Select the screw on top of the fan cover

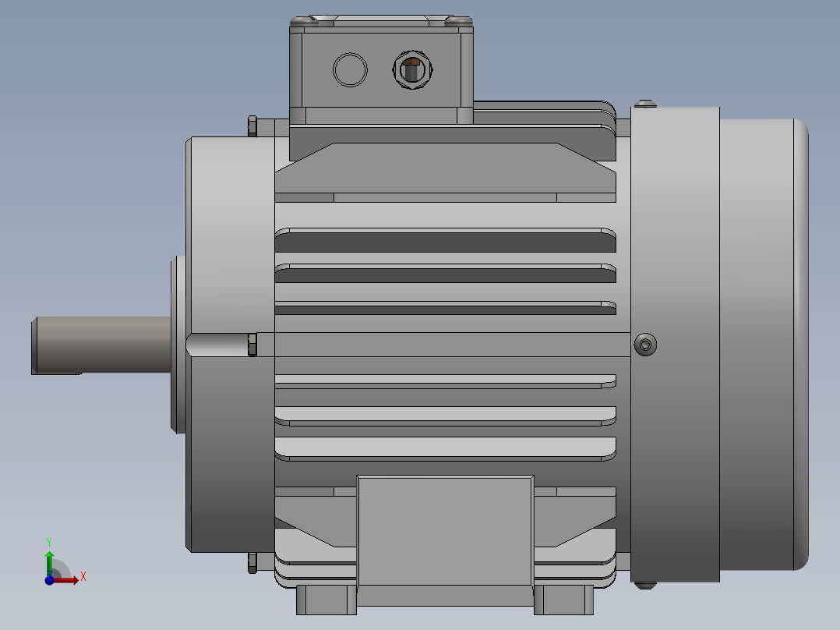pos(645,103)
